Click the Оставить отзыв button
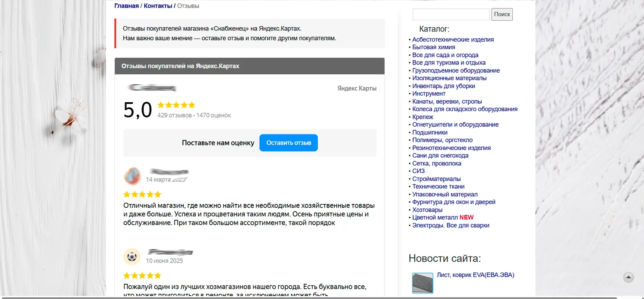The height and width of the screenshot is (299, 644). [289, 143]
